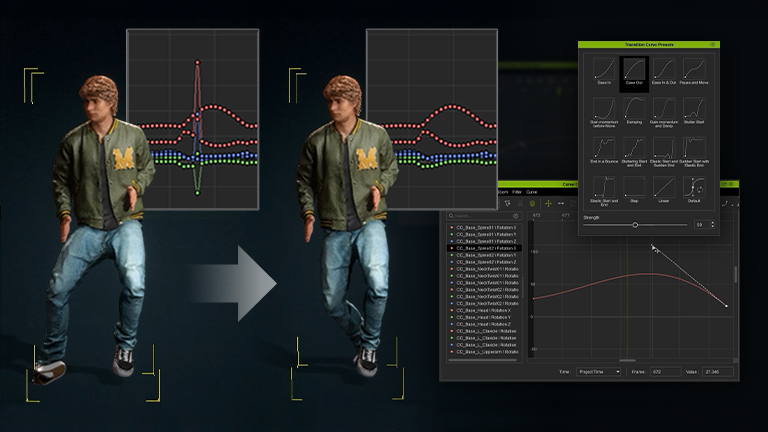Click the Strength value stepper arrows

[x=712, y=225]
